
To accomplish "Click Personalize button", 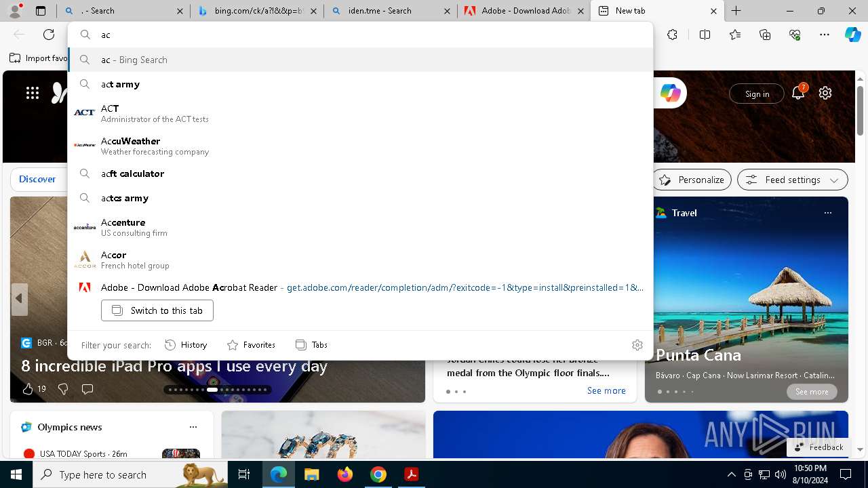I will (692, 180).
